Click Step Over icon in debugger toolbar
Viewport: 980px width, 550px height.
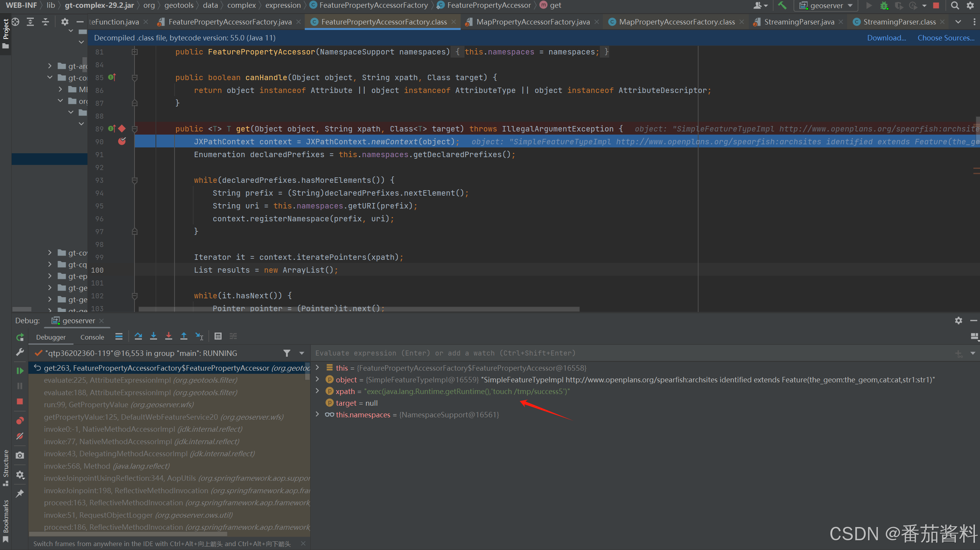(x=138, y=336)
